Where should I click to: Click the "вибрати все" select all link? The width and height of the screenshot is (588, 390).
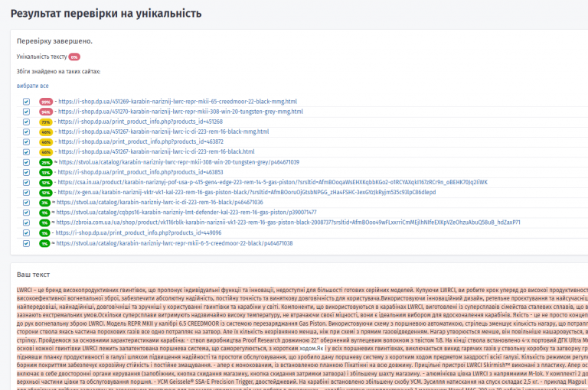(33, 86)
